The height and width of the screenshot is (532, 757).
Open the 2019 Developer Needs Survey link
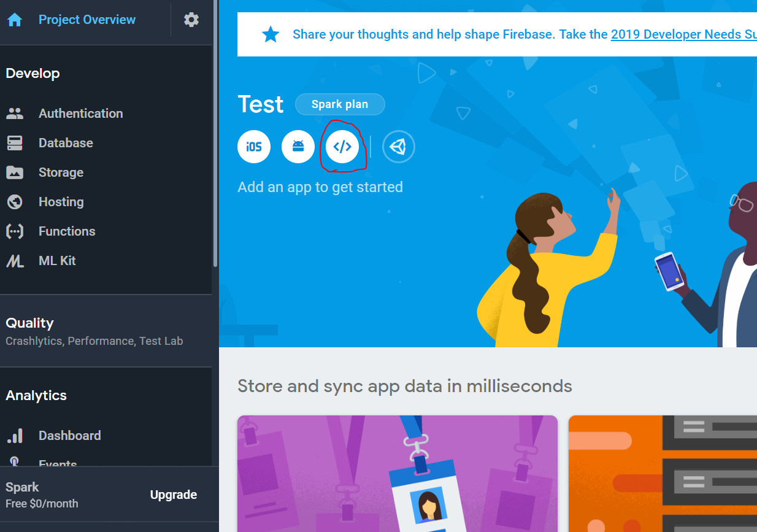683,34
